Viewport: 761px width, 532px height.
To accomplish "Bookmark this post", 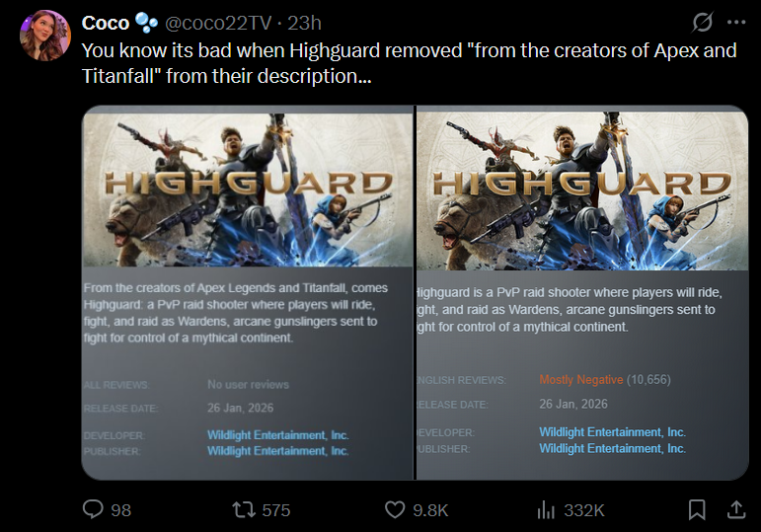I will click(697, 509).
